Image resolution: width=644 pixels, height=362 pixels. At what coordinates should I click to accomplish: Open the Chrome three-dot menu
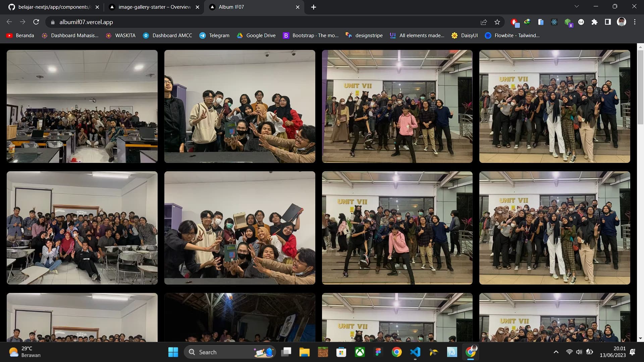pos(635,22)
